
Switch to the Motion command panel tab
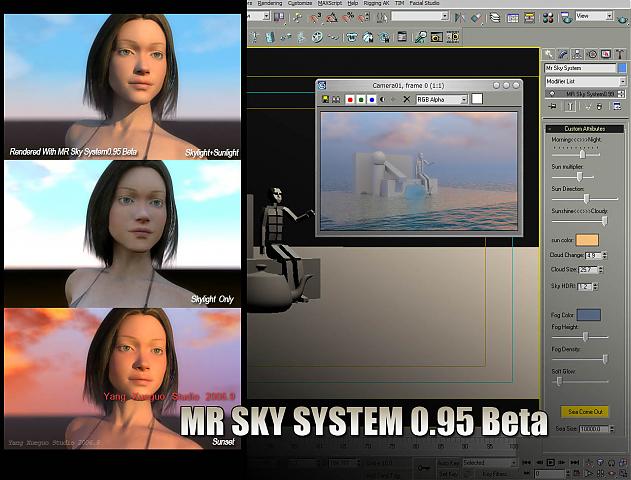[592, 54]
